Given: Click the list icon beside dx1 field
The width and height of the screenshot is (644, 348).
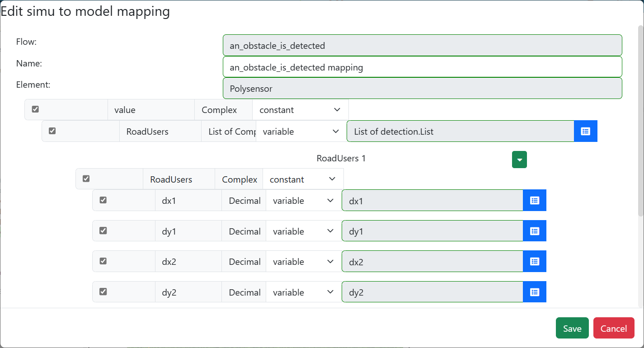Looking at the screenshot, I should point(535,200).
